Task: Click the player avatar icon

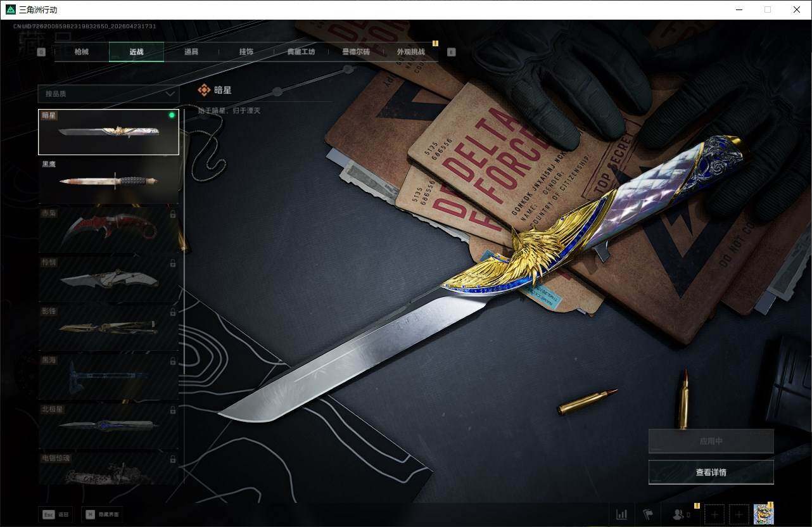Action: point(763,514)
